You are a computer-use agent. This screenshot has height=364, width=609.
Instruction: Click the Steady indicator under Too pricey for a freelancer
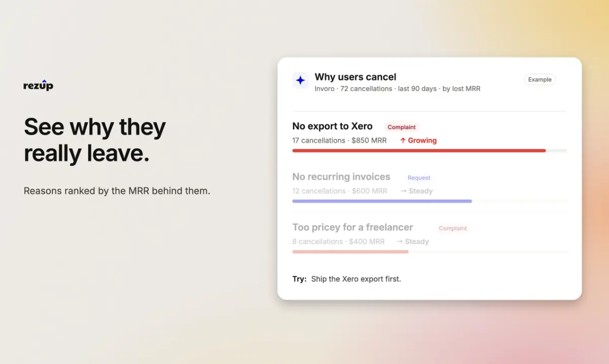[x=413, y=242]
